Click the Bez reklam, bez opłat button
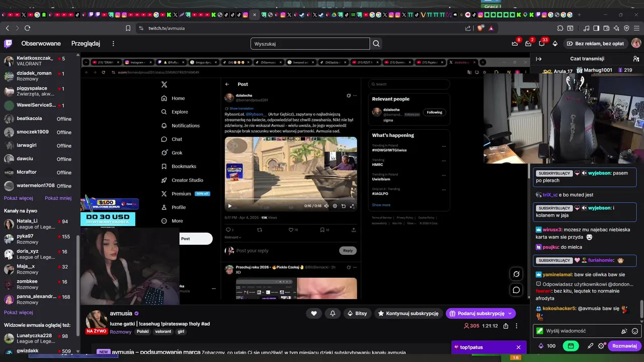The height and width of the screenshot is (362, 644). pos(595,44)
